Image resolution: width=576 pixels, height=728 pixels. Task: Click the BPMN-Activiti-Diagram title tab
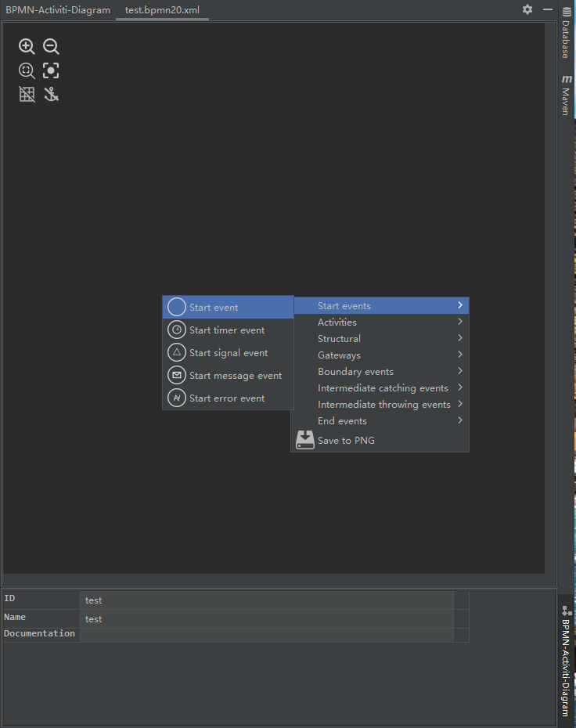(58, 9)
